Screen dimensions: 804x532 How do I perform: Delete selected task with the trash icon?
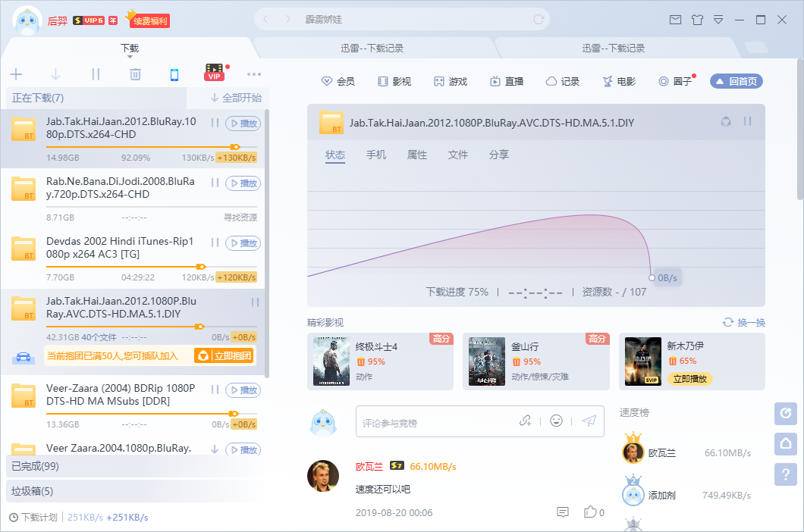[135, 74]
